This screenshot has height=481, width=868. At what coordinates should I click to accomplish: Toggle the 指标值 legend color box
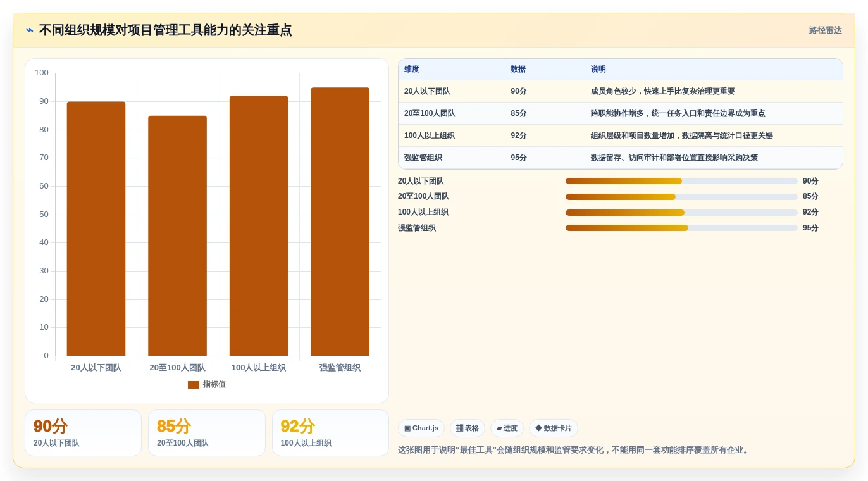[x=194, y=385]
